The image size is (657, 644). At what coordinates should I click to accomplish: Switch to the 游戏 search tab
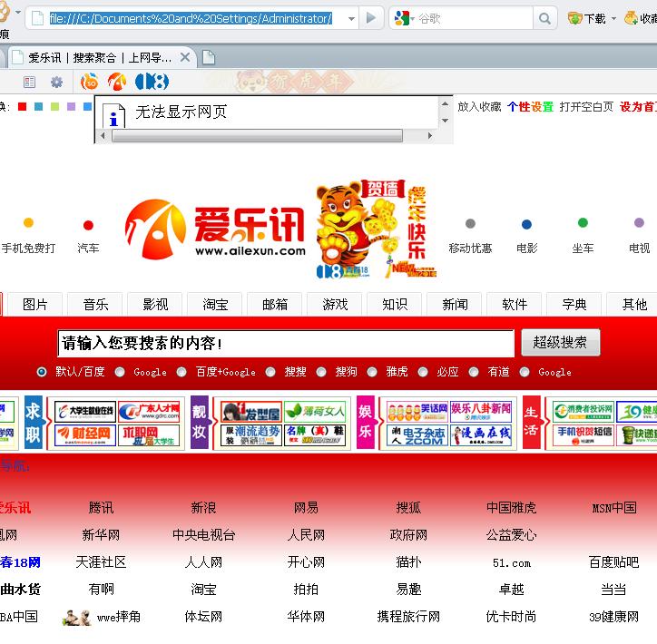pos(335,305)
